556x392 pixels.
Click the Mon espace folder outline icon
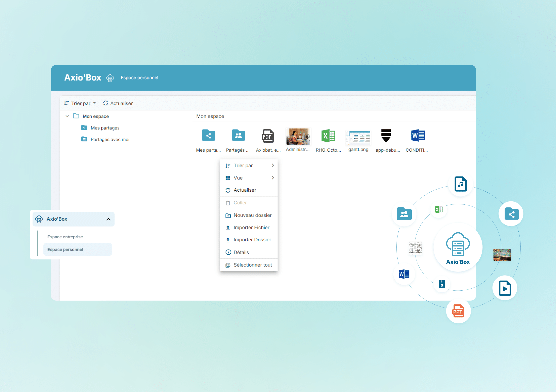tap(76, 116)
